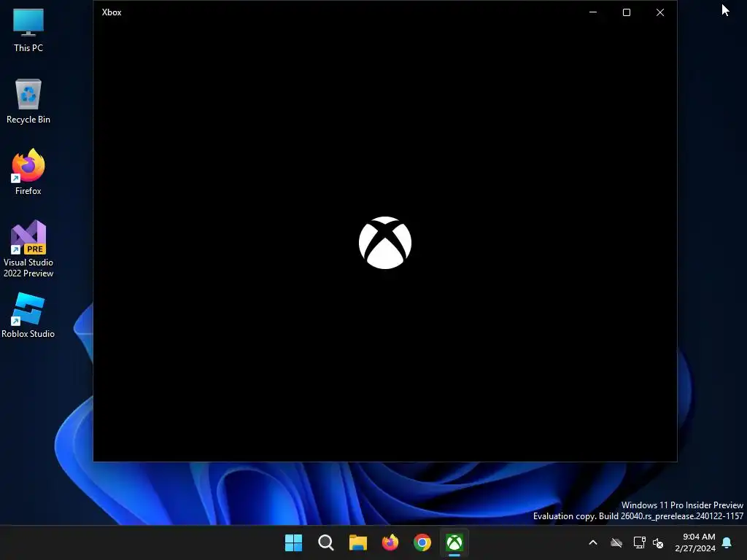Screen dimensions: 747x560
Task: Close the Xbox window
Action: [x=660, y=12]
